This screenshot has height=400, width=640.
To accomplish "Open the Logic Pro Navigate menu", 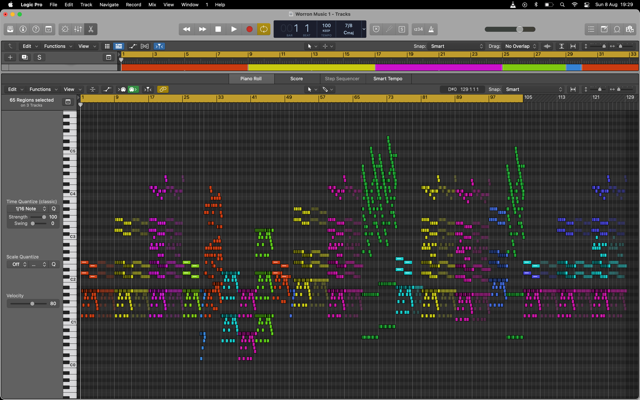I will [x=109, y=4].
